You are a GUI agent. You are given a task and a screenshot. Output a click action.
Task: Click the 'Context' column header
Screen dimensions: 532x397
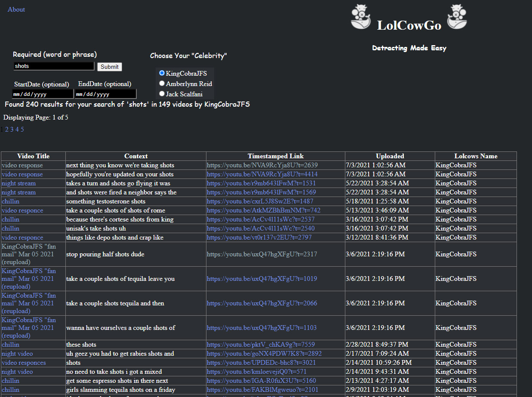pos(136,156)
